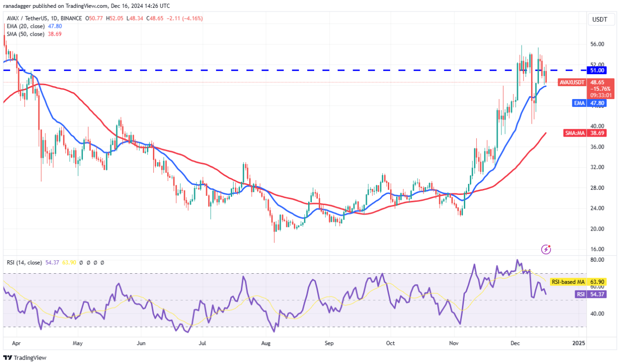Click the purple lightning bolt icon

(546, 250)
